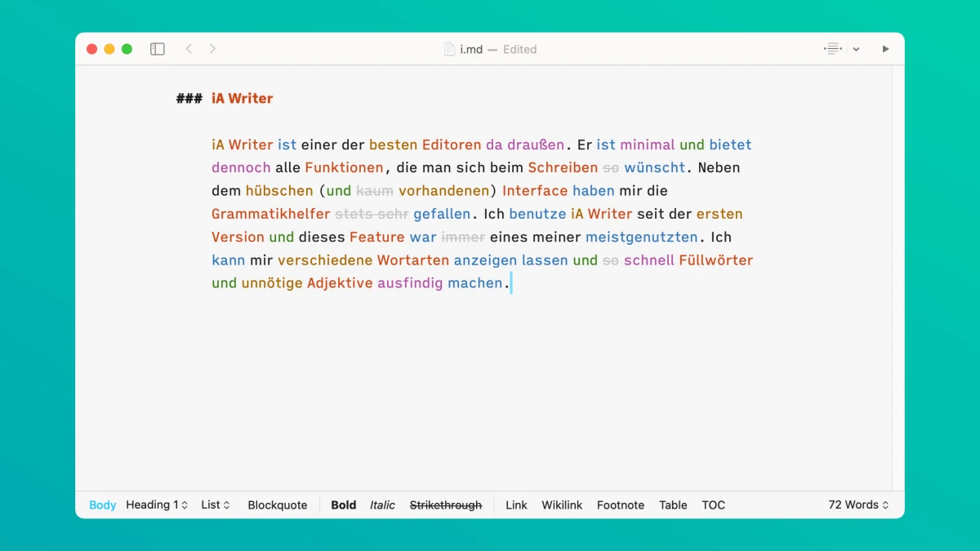Screen dimensions: 980x551
Task: Apply Bold formatting
Action: [x=344, y=505]
